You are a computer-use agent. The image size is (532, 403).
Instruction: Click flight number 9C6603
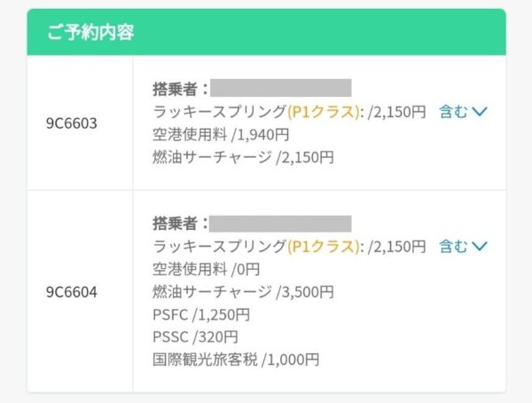point(72,123)
